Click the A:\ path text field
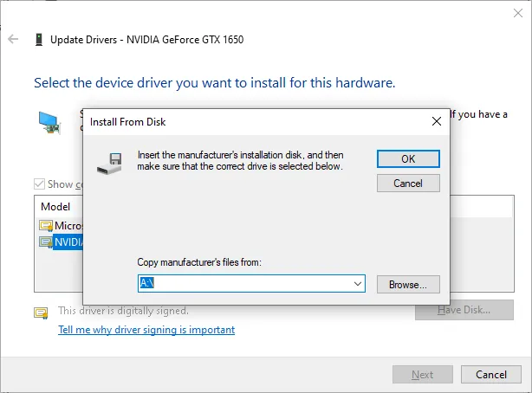Image resolution: width=532 pixels, height=393 pixels. [x=243, y=284]
